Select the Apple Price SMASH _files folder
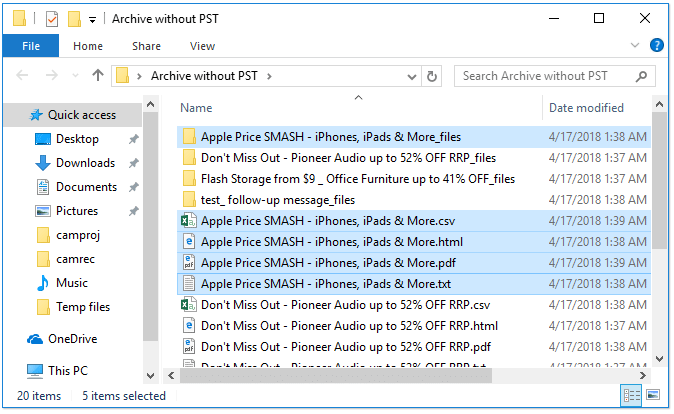 point(414,137)
